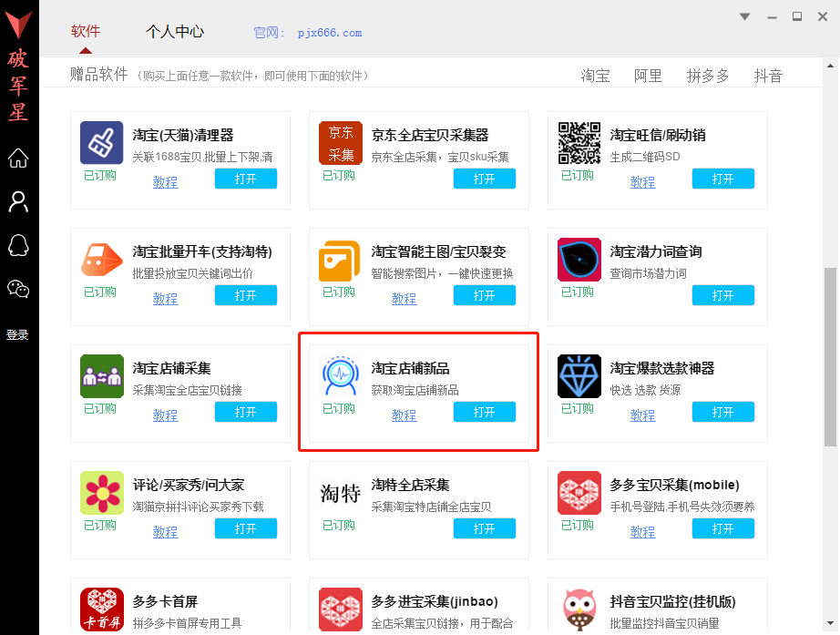Click the red V logo at top left
The width and height of the screenshot is (840, 635).
pos(19,24)
